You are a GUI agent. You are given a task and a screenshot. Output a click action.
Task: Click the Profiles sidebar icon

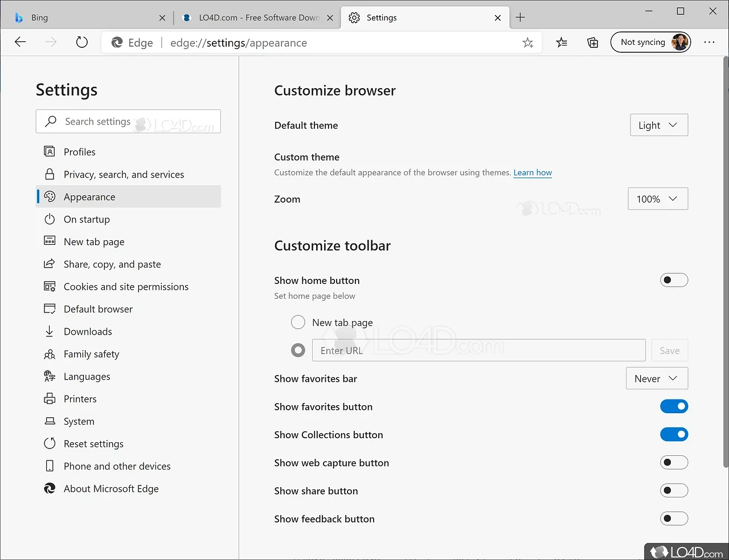pos(50,151)
